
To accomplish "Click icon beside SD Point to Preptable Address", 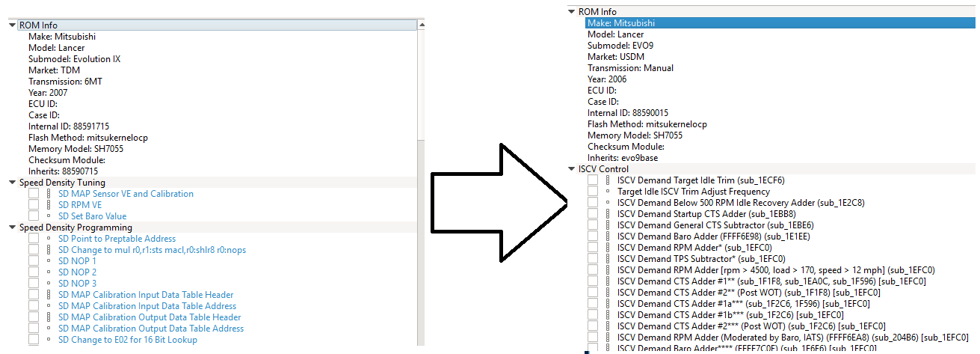I will 49,239.
